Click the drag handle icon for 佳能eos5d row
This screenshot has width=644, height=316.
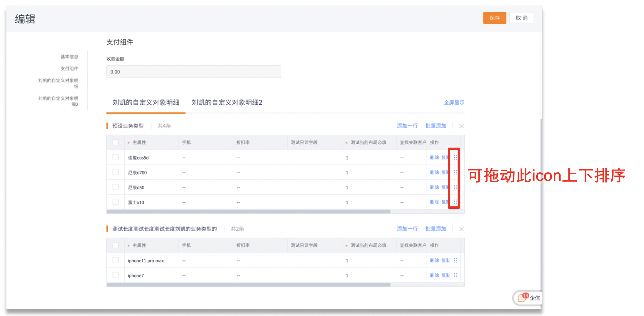[x=455, y=157]
